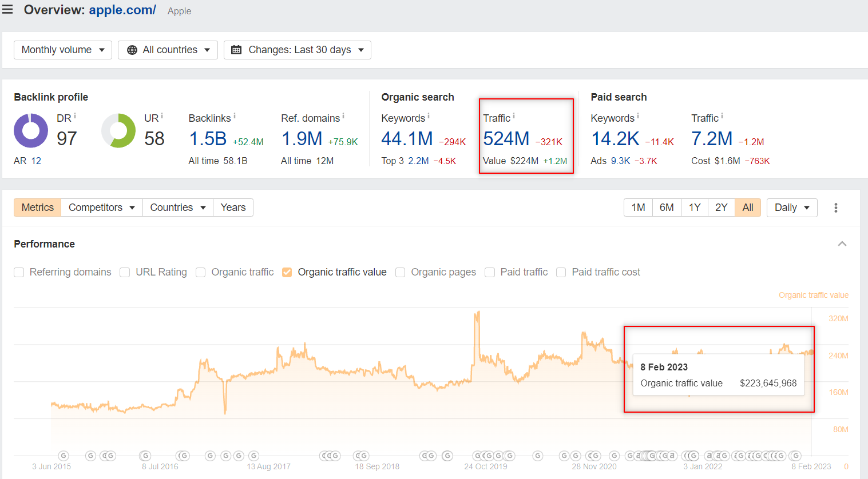
Task: Open the Monthly volume dropdown
Action: pyautogui.click(x=63, y=50)
